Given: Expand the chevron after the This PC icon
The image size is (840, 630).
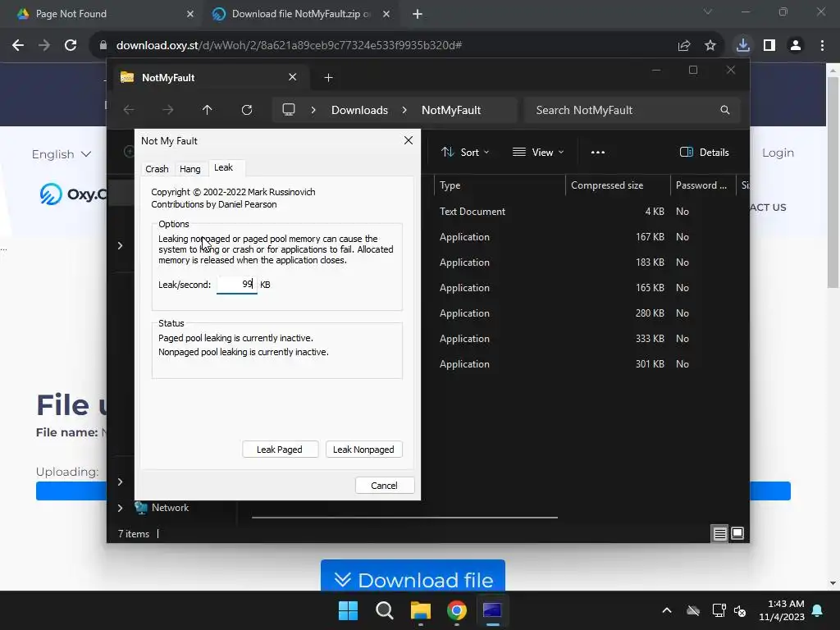Looking at the screenshot, I should (x=313, y=110).
